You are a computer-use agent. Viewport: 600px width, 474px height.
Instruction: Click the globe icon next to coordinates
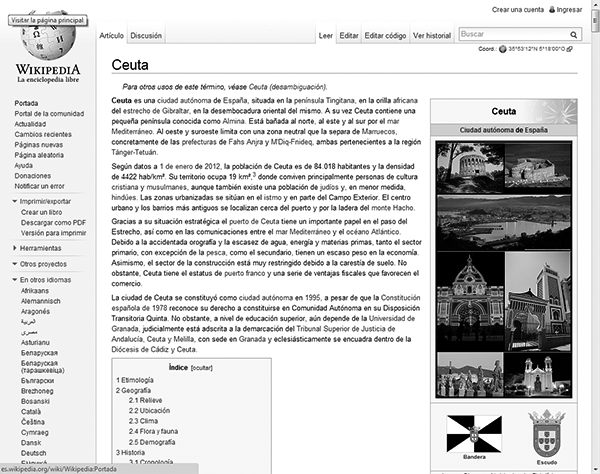coord(501,48)
